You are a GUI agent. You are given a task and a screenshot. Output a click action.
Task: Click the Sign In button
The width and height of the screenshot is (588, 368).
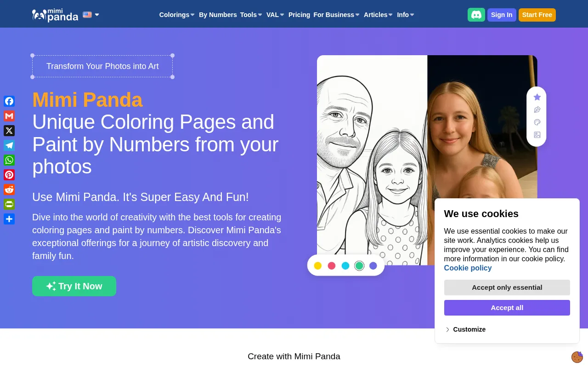click(x=502, y=15)
